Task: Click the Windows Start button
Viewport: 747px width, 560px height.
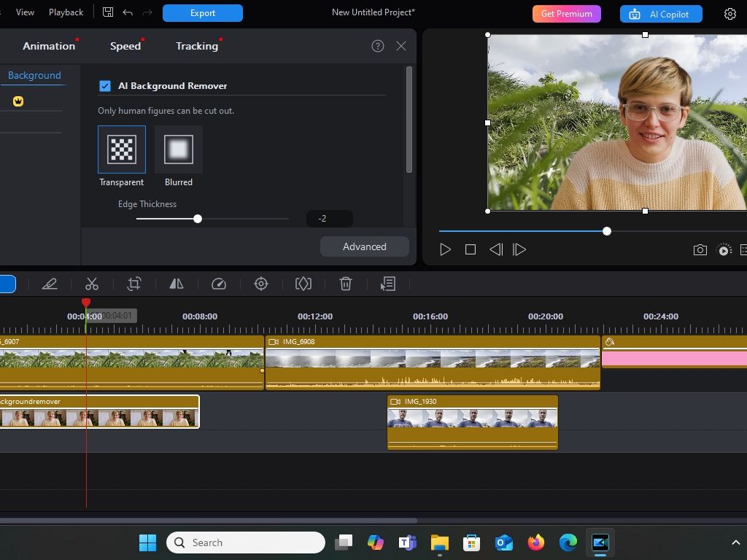Action: 147,542
